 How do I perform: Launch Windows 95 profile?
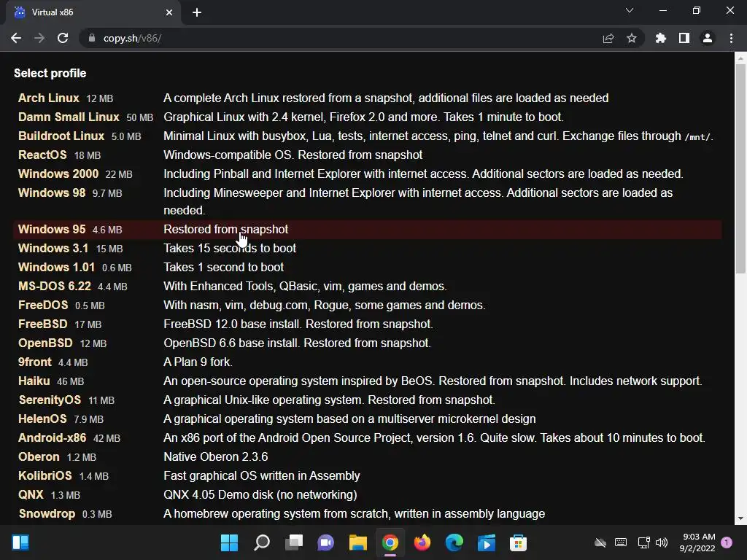tap(52, 230)
